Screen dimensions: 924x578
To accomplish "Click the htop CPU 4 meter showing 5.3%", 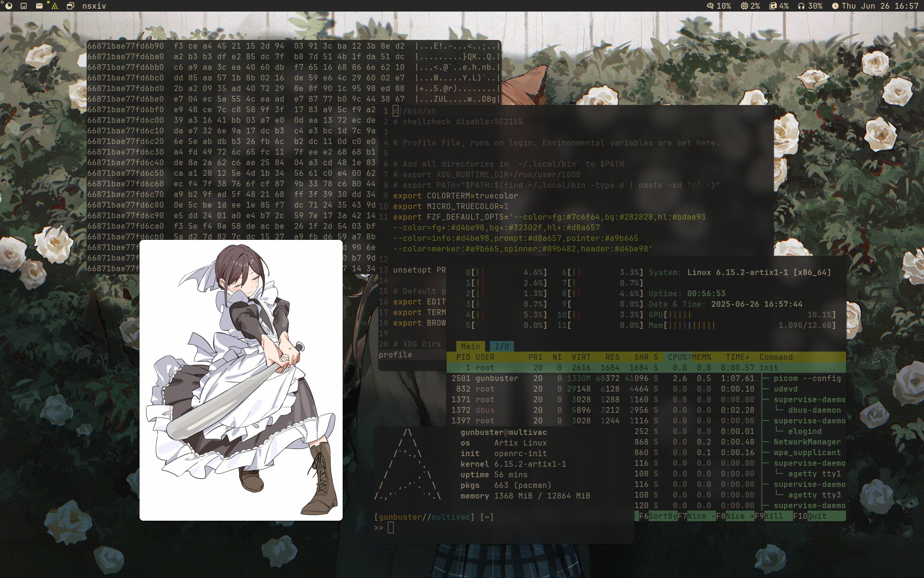I will tap(506, 315).
